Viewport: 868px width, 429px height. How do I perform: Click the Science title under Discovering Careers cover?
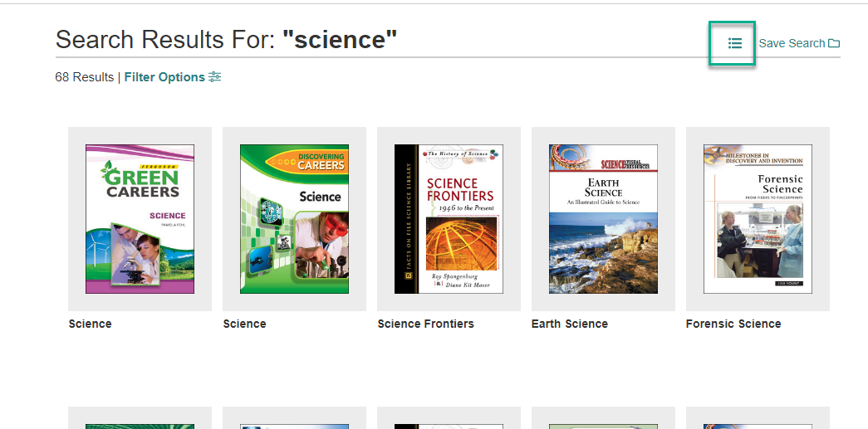(245, 324)
